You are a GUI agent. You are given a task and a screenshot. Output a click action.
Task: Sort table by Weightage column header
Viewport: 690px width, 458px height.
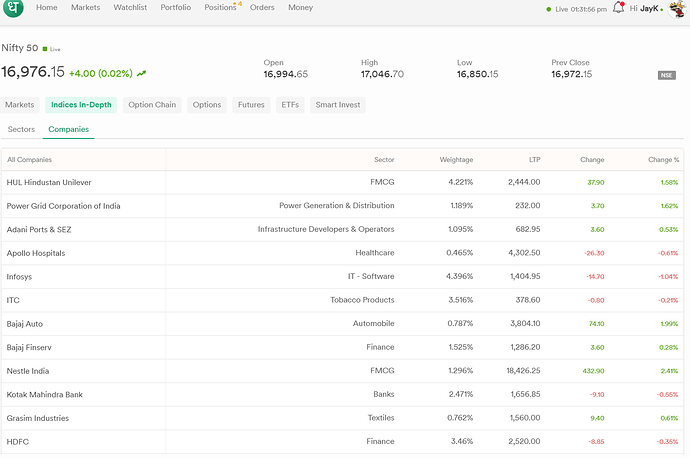pyautogui.click(x=456, y=160)
